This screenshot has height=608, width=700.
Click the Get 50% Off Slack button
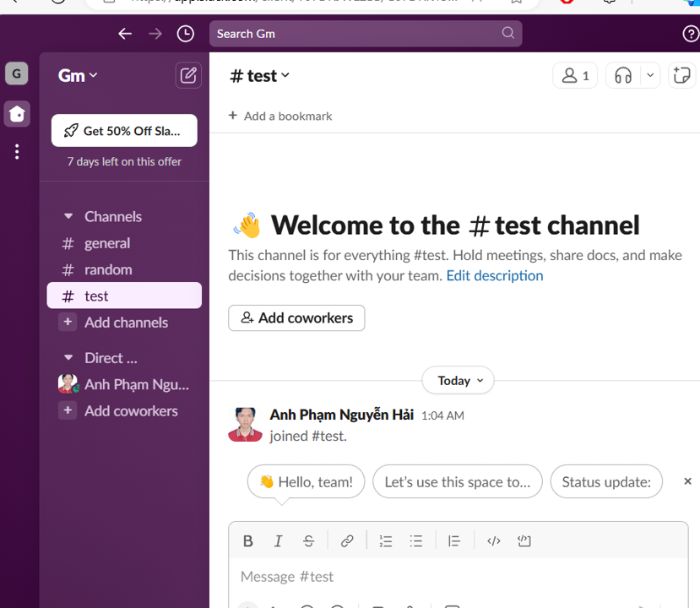tap(124, 130)
